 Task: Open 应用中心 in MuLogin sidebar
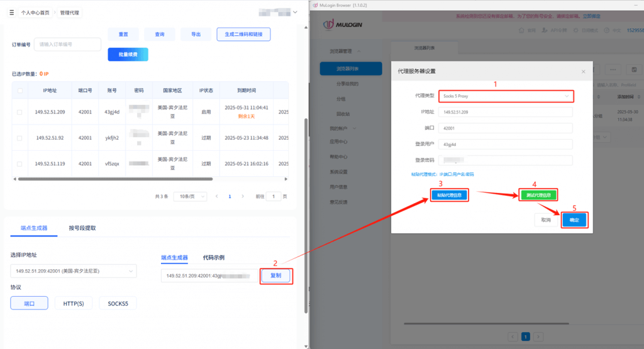[x=338, y=141]
